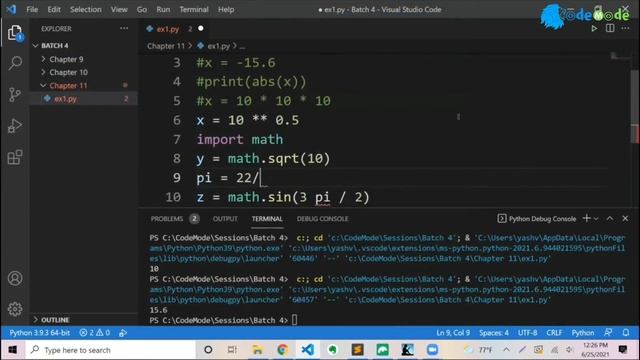Open the Edit menu

(x=54, y=9)
